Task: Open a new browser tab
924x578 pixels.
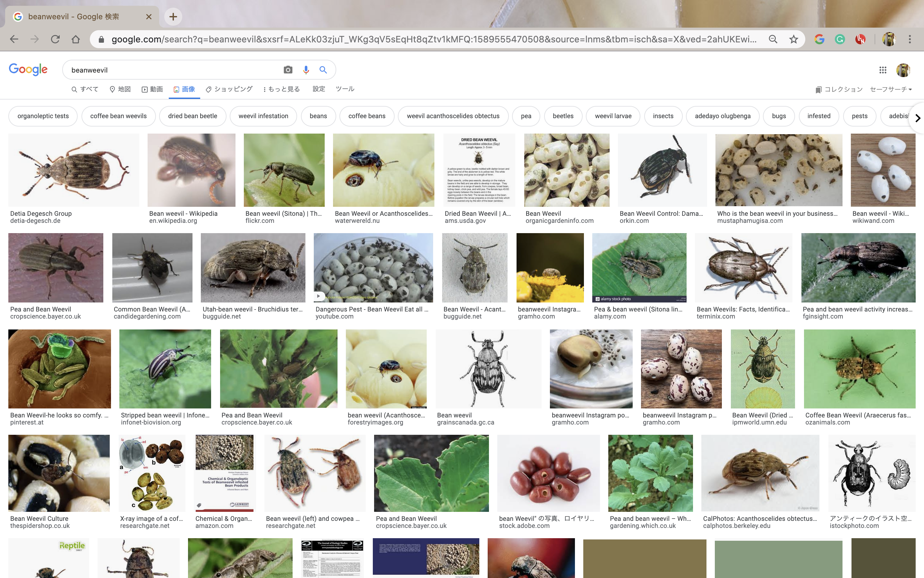Action: pyautogui.click(x=173, y=16)
